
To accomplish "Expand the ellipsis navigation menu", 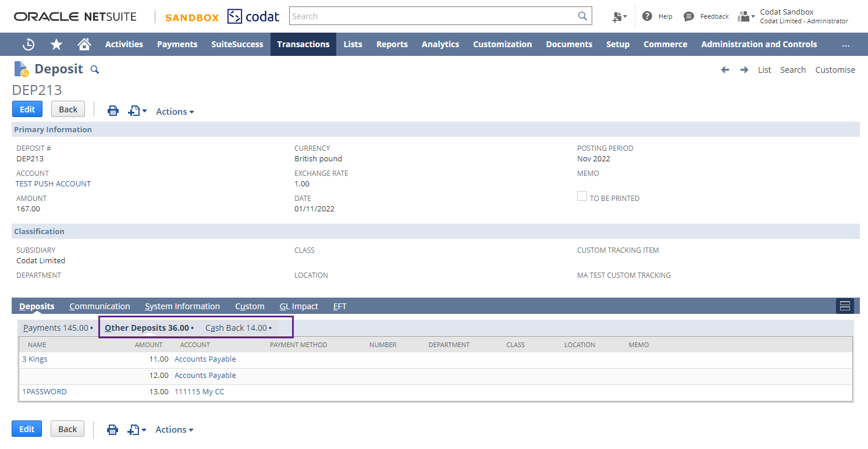I will click(x=846, y=44).
